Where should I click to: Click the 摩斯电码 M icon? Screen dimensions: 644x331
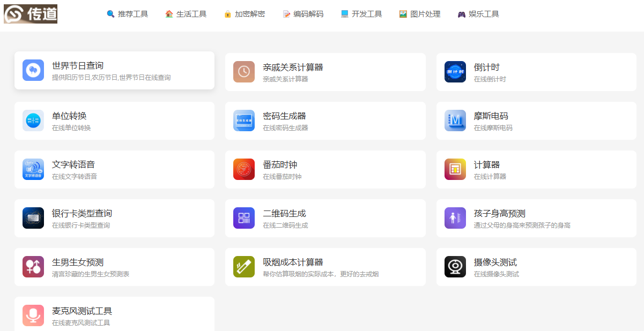pos(455,121)
